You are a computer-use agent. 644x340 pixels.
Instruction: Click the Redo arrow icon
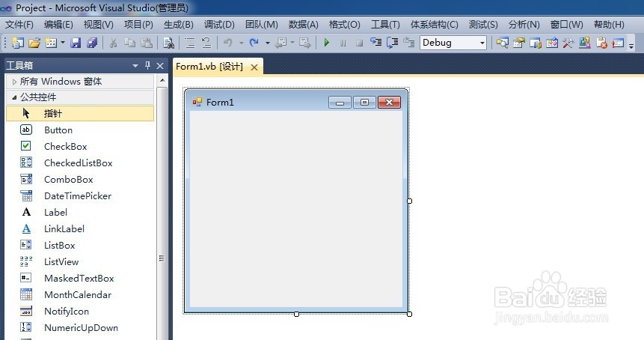[x=254, y=43]
